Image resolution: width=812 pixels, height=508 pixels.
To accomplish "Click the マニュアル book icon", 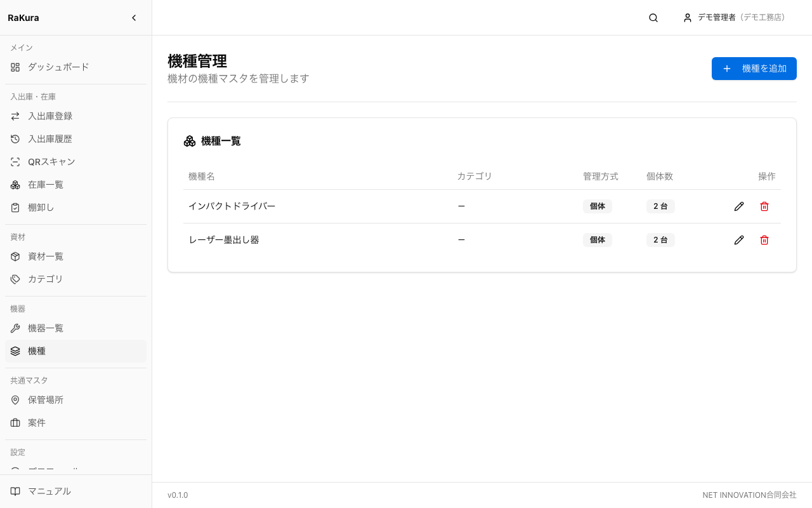I will click(15, 491).
